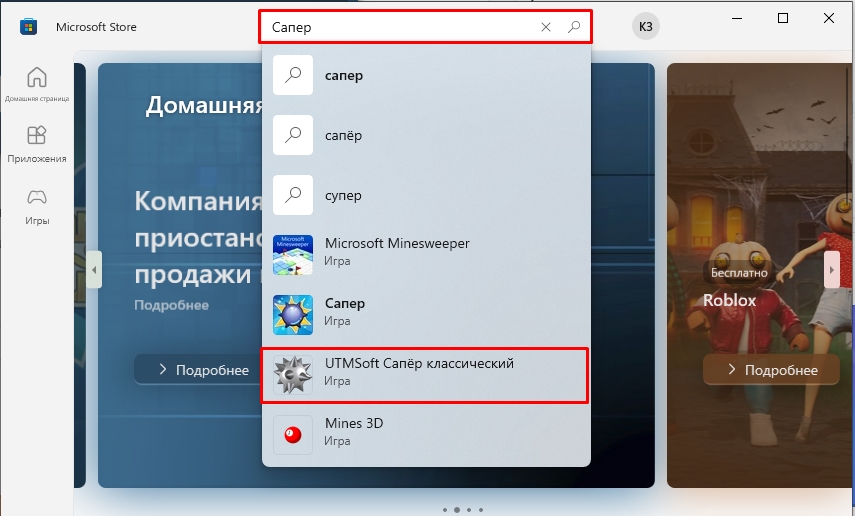855x516 pixels.
Task: Select the 'супер' search suggestion
Action: [x=426, y=195]
